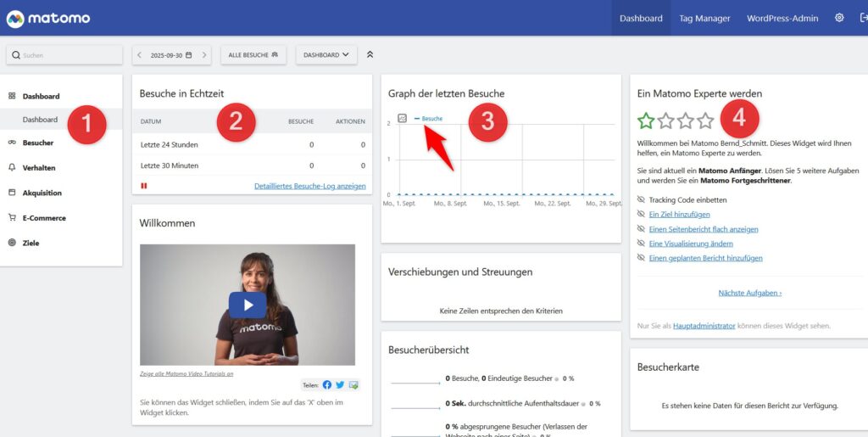Toggle the Besuche series in graph legend

coord(431,119)
